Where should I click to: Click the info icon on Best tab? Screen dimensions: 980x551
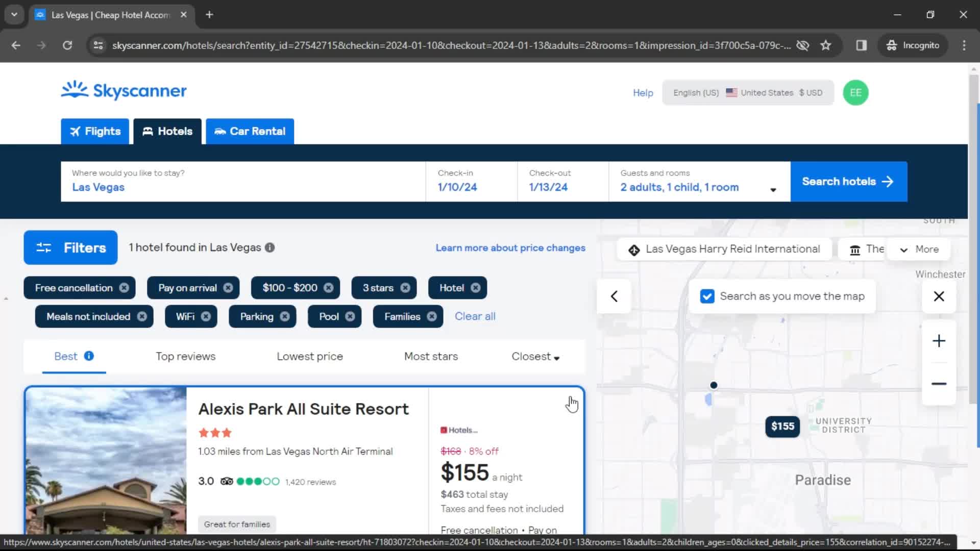point(89,356)
